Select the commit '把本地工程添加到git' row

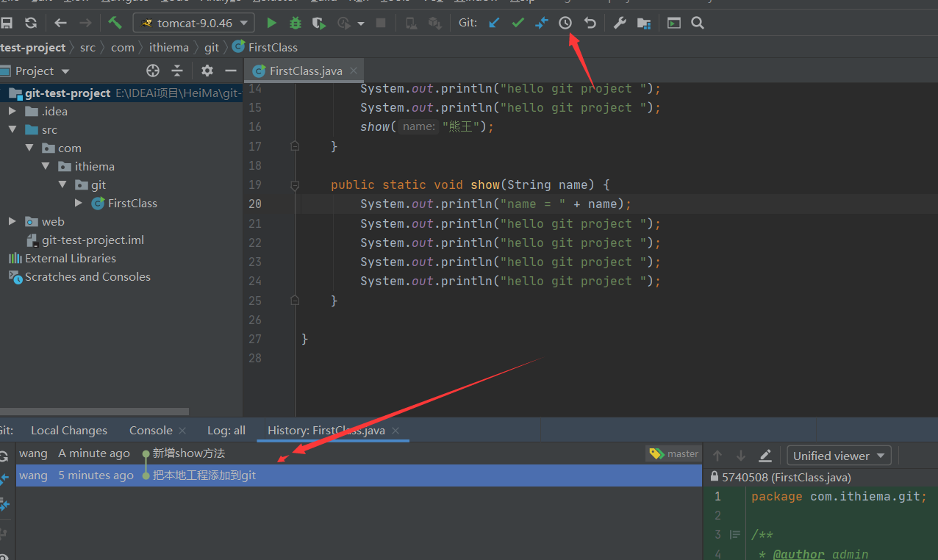pos(359,475)
